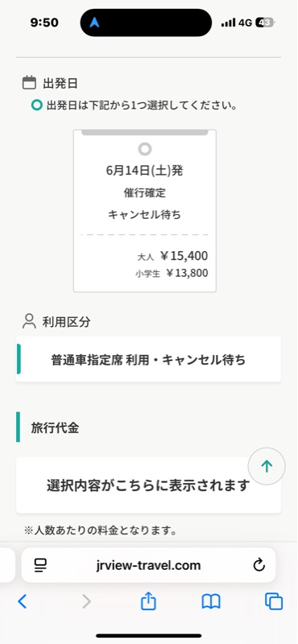Tap the 旅行代金 section heading
This screenshot has height=644, width=298.
(55, 427)
